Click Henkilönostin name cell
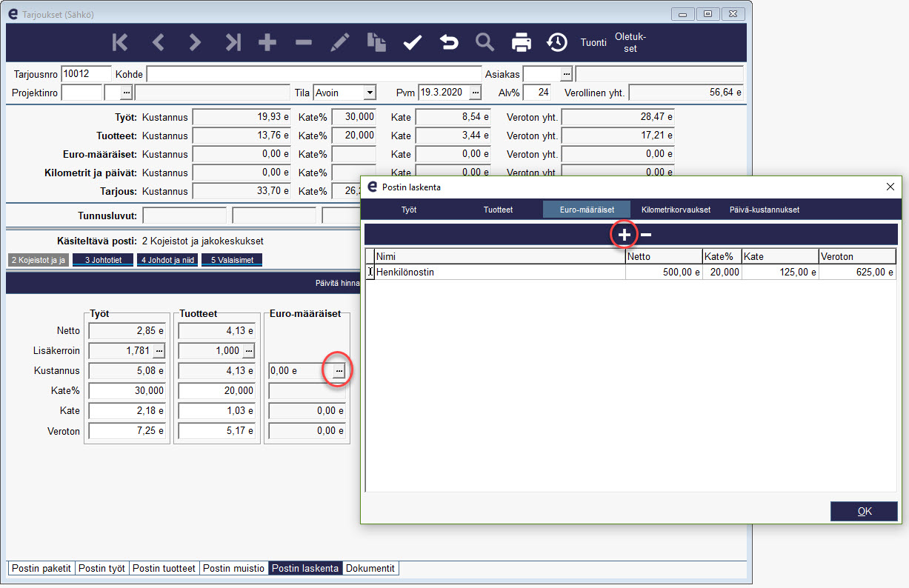Viewport: 909px width, 588px height. pyautogui.click(x=500, y=272)
